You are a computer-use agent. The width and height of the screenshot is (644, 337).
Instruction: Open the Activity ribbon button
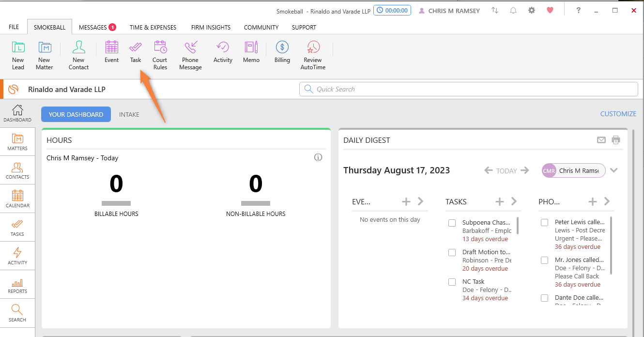[223, 52]
